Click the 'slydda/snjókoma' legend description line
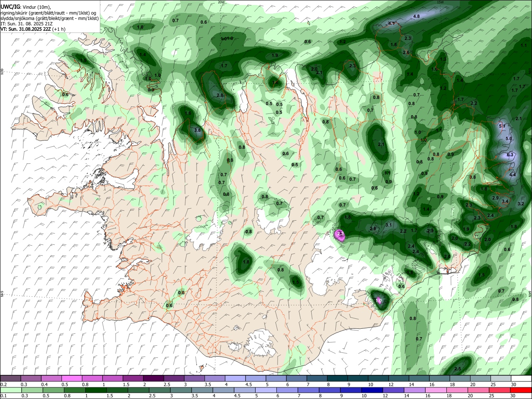The width and height of the screenshot is (532, 399). 49,18
